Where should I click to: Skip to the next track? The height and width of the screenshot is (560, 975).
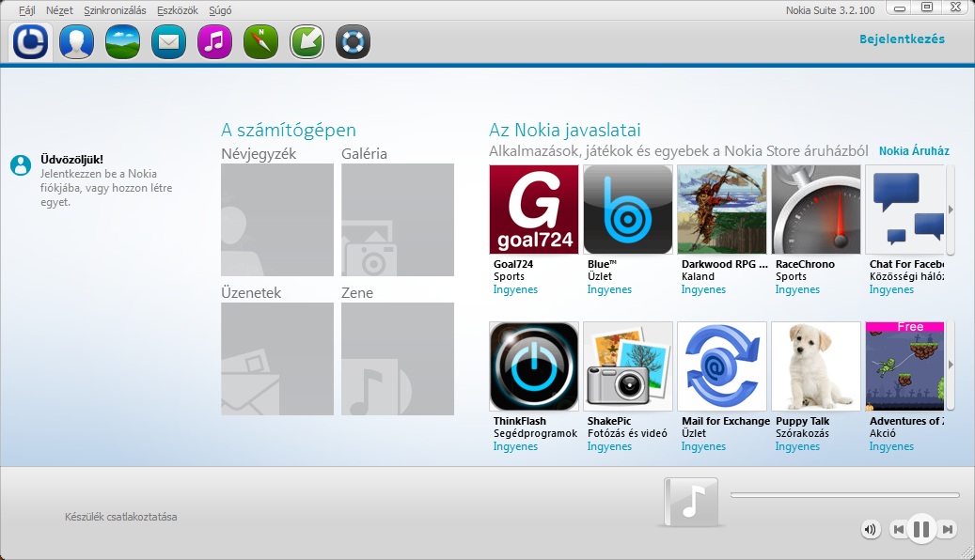pyautogui.click(x=947, y=530)
